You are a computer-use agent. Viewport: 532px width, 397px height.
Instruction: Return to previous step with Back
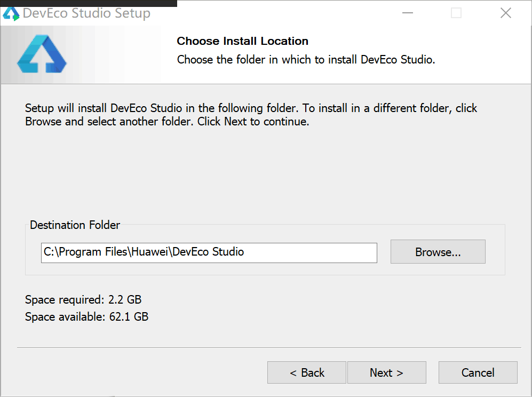(x=307, y=372)
